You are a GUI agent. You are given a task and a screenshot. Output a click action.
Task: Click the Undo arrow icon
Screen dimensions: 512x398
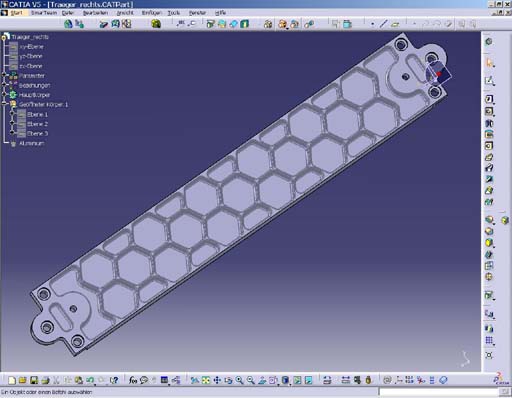click(x=90, y=380)
